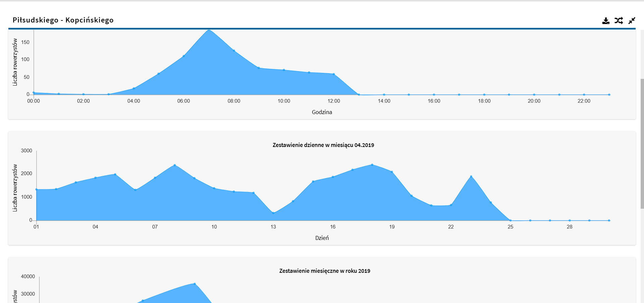Viewport: 644px width, 303px height.
Task: Click the 14:00 axis label
Action: coord(384,101)
